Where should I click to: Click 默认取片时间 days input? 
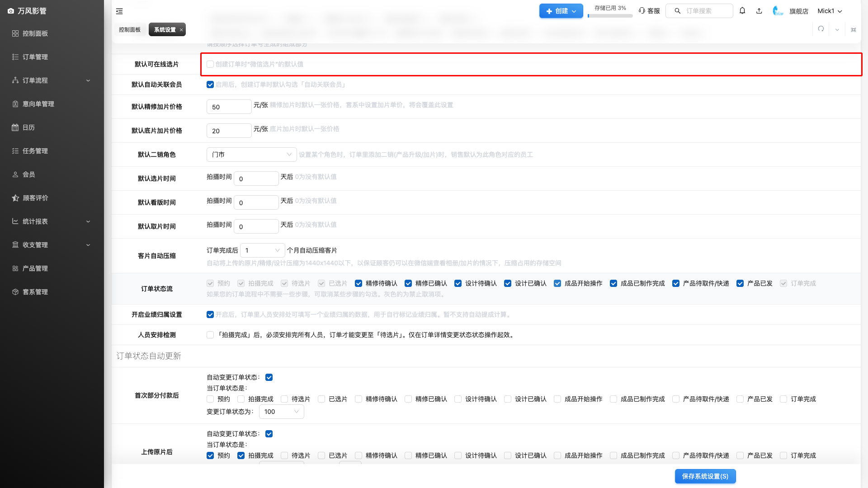[256, 226]
